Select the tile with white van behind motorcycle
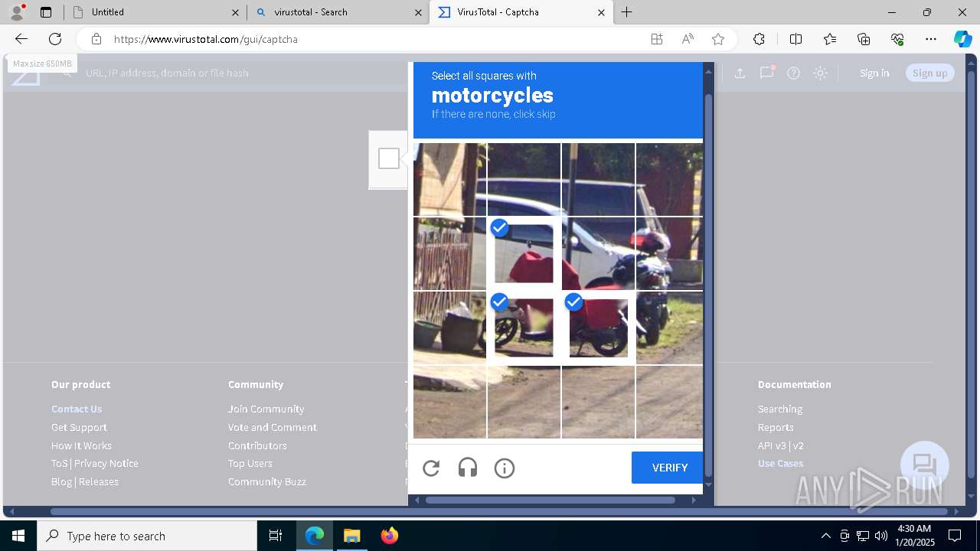The image size is (980, 551). coord(599,254)
